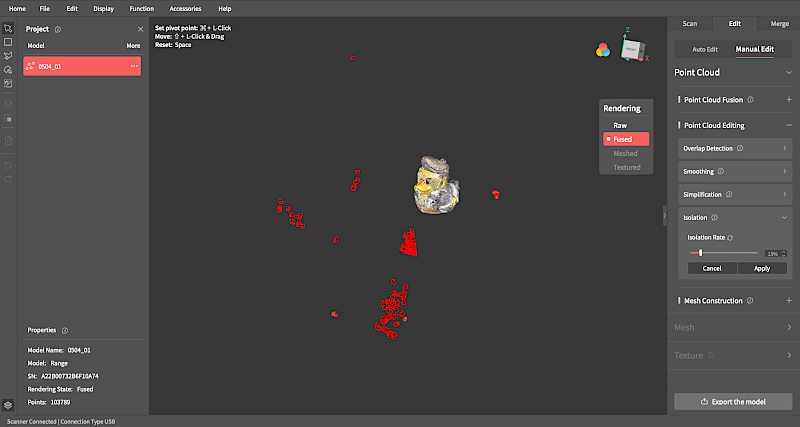
Task: Expand Point Cloud Fusion with plus
Action: (x=789, y=100)
